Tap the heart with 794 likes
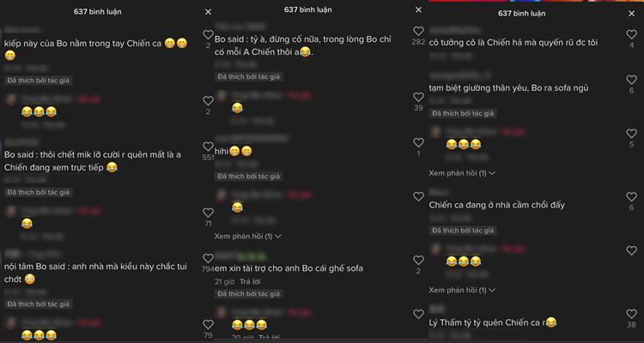This screenshot has width=644, height=343. point(209,258)
